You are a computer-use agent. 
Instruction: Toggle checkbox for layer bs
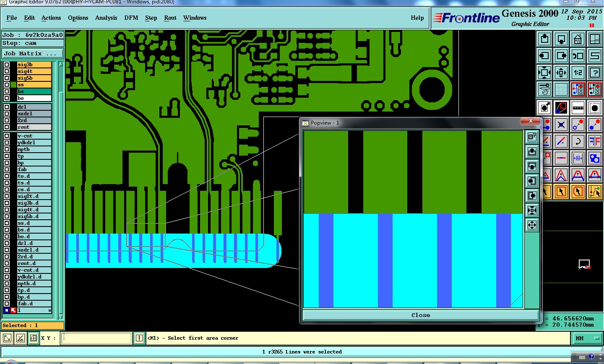coord(7,91)
